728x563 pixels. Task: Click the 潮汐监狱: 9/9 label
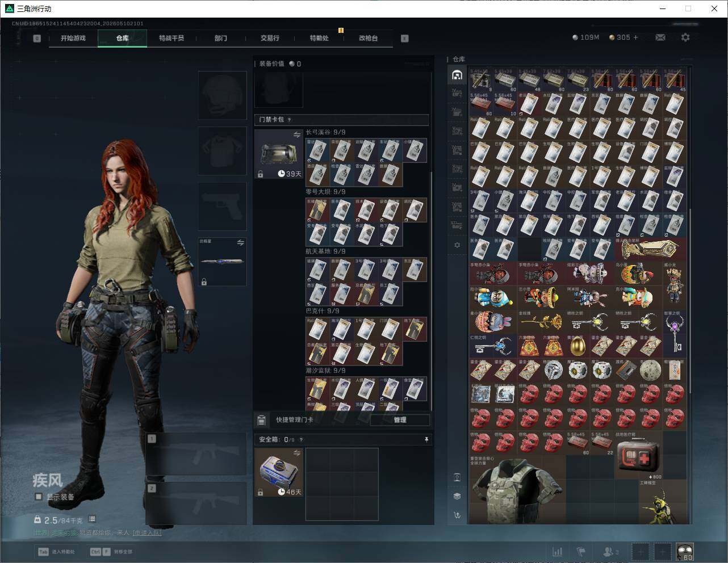coord(325,371)
